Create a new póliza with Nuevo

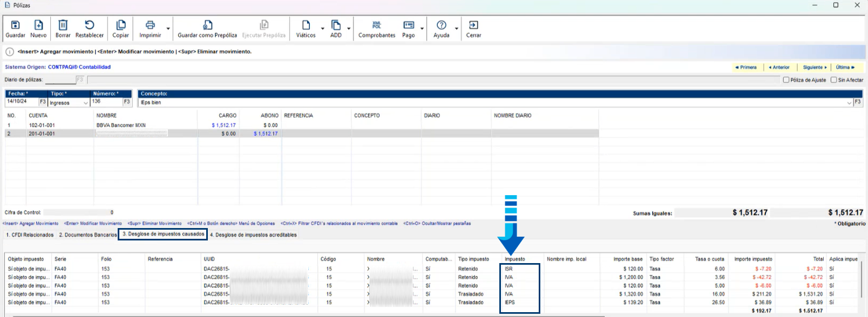[38, 25]
